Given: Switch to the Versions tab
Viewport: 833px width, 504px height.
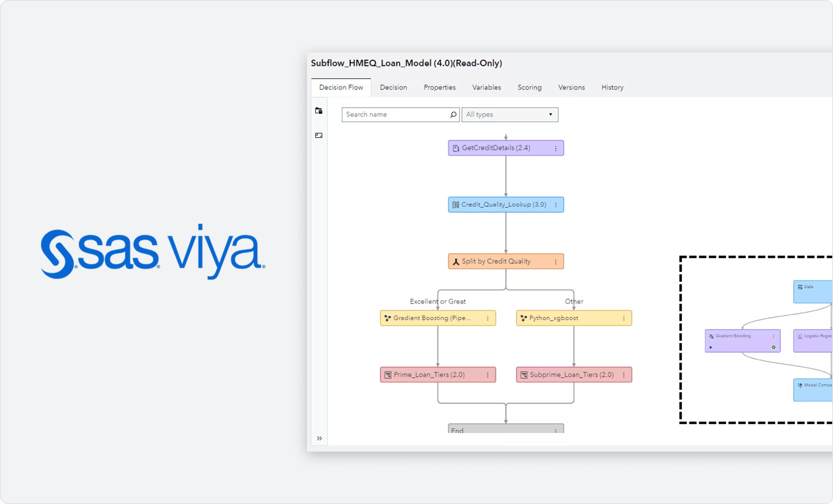Looking at the screenshot, I should tap(572, 87).
